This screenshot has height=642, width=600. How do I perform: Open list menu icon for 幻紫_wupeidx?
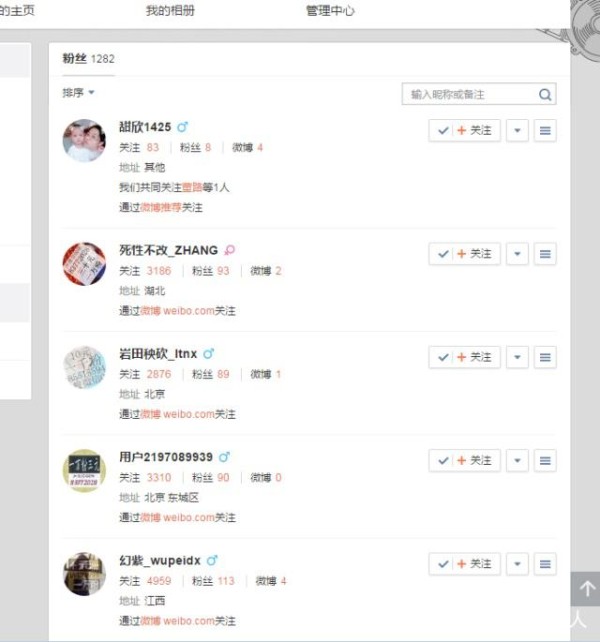tap(545, 564)
